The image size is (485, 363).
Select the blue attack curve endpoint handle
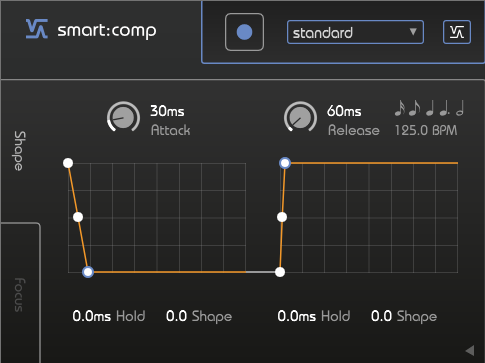tap(88, 272)
